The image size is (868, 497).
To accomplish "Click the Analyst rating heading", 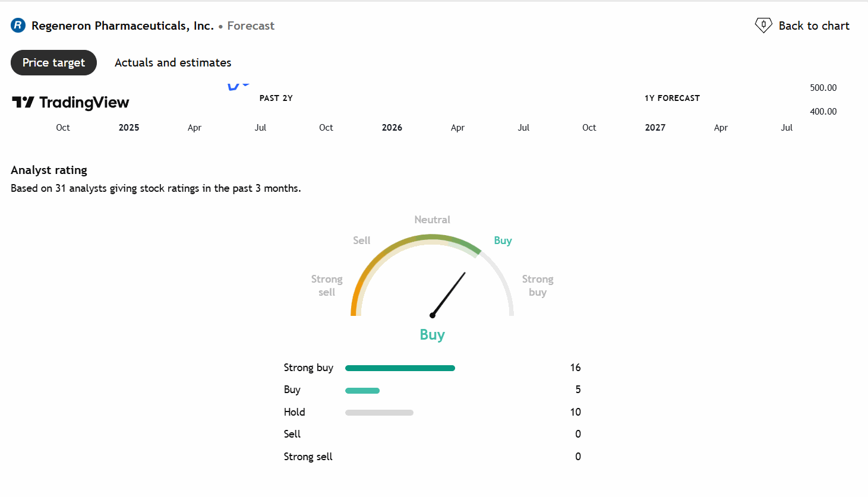I will point(49,170).
